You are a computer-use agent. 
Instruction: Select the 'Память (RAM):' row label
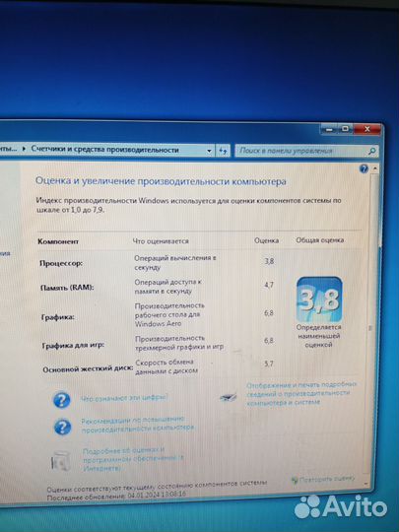tap(67, 288)
